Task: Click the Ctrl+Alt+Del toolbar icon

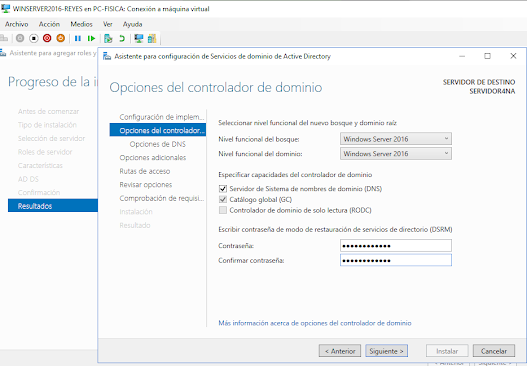Action: 4,38
